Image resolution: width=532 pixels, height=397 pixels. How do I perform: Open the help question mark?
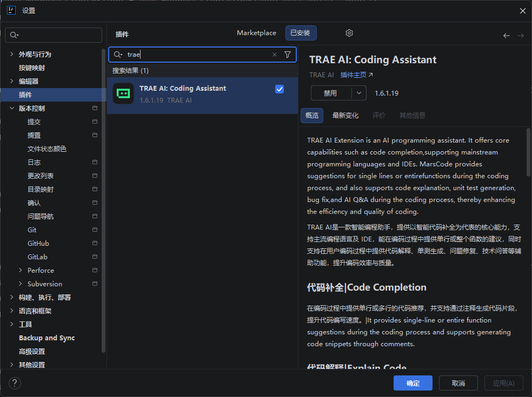coord(15,383)
